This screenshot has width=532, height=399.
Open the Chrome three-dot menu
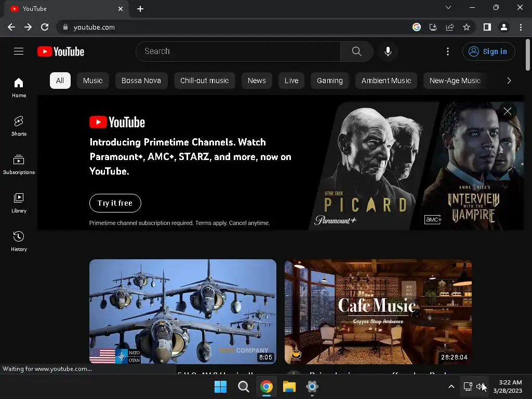tap(521, 27)
